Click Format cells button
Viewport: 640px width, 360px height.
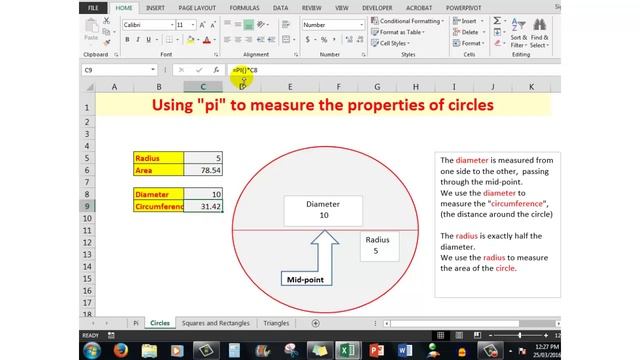[x=469, y=43]
